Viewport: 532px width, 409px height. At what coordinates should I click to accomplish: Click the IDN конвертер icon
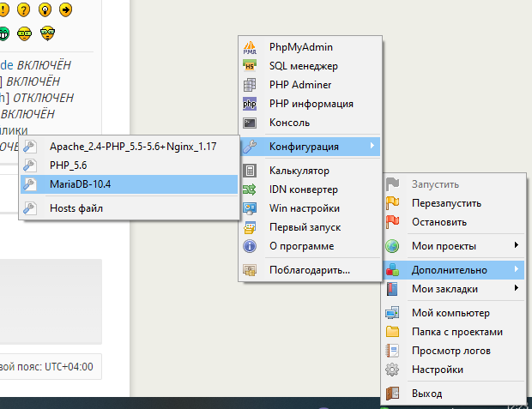tap(251, 189)
